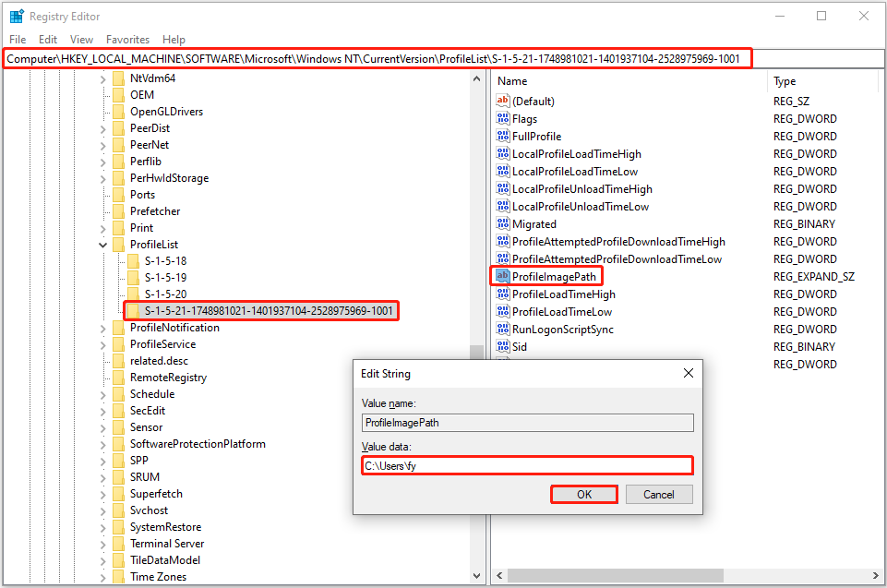Expand the Terminal Server tree node
Screen dimensions: 887x588
click(103, 545)
